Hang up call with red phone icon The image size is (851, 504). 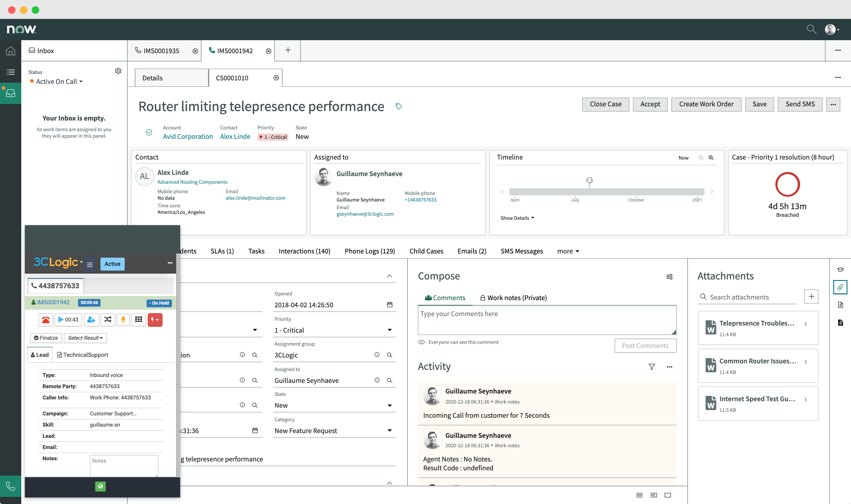coord(46,320)
